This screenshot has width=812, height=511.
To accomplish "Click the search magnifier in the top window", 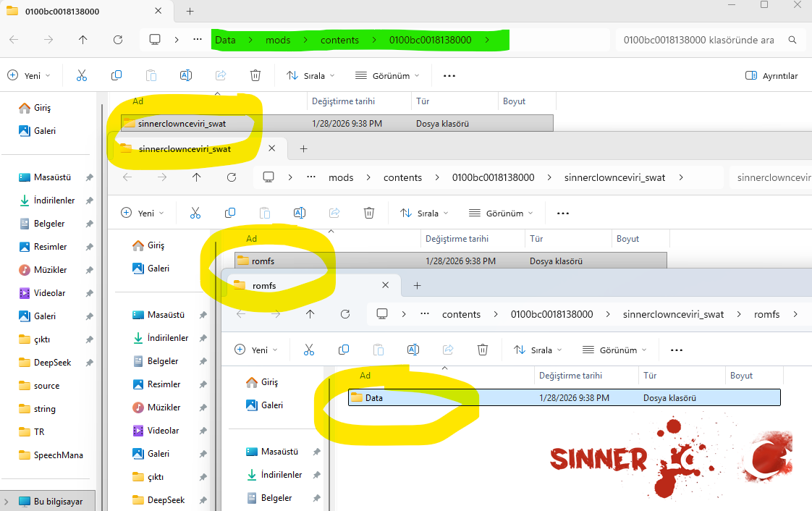I will point(792,40).
